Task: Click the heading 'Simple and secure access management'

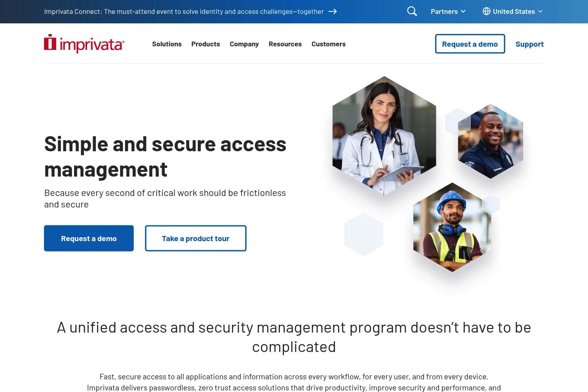Action: click(x=165, y=156)
